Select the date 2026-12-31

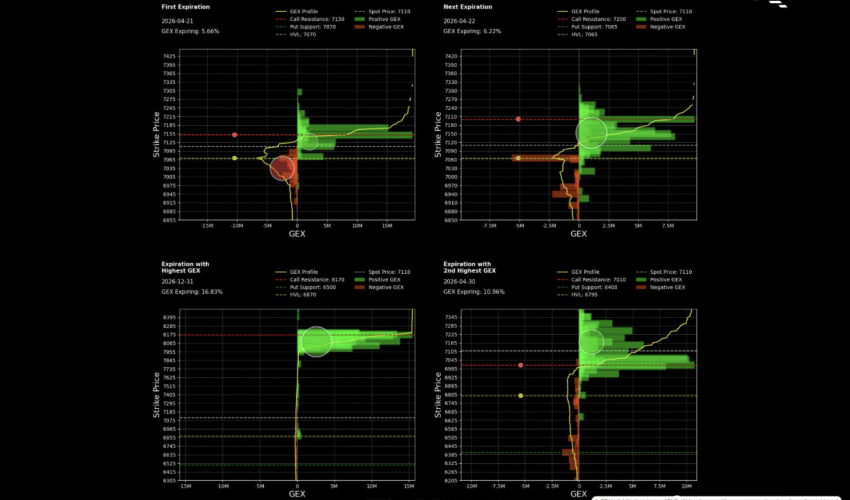click(177, 282)
